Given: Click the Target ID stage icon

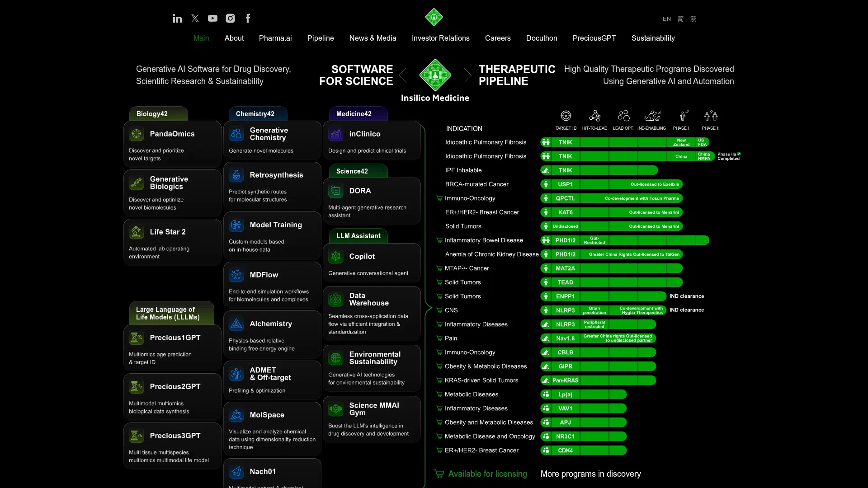Looking at the screenshot, I should [566, 116].
